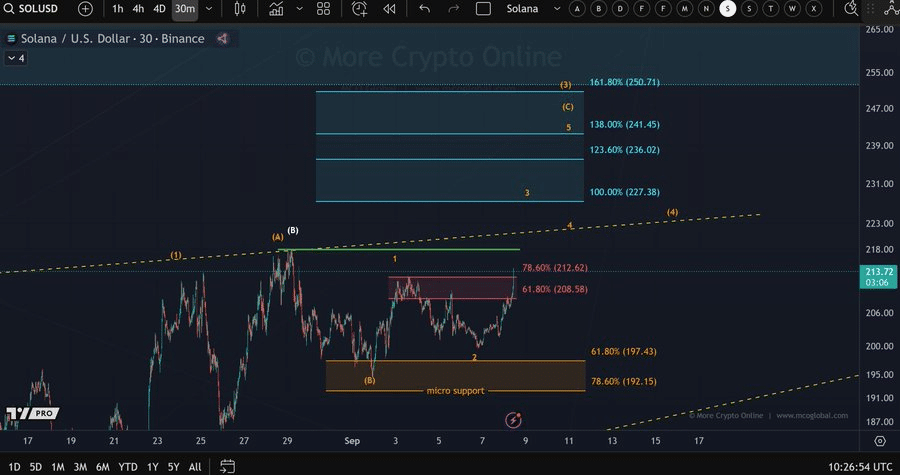Select the 4h timeframe
Viewport: 900px width, 475px height.
138,9
